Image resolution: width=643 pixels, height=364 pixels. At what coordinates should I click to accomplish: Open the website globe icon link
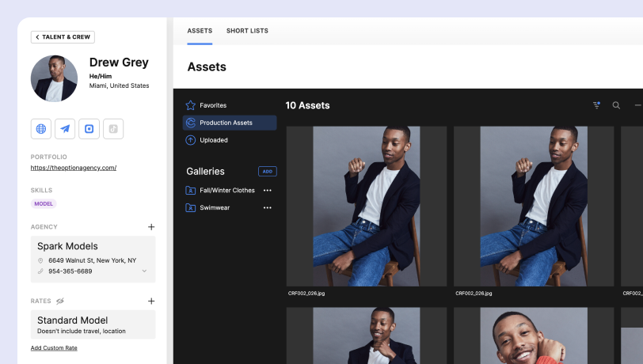point(41,129)
